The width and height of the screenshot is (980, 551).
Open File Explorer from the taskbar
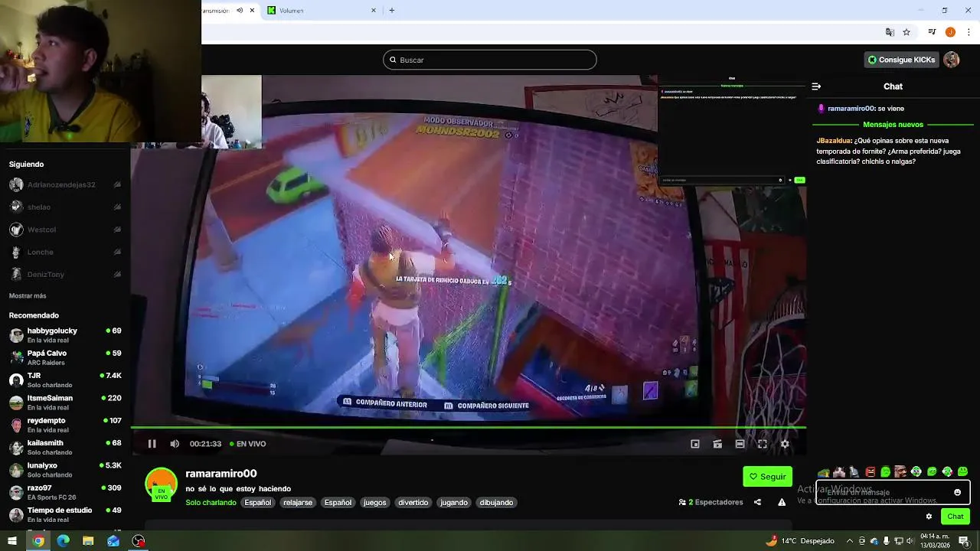88,541
